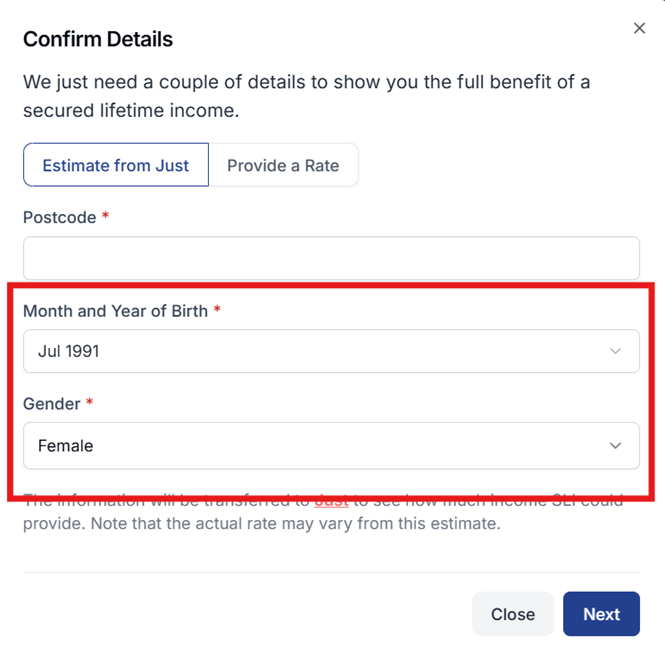Select the Female value text
Viewport: 665px width, 654px height.
pos(66,446)
